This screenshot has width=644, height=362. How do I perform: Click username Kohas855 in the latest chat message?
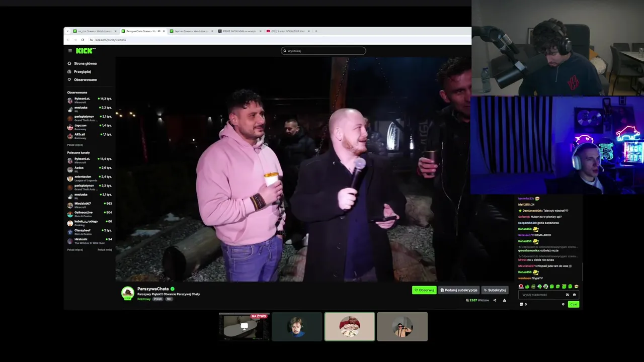tap(525, 272)
